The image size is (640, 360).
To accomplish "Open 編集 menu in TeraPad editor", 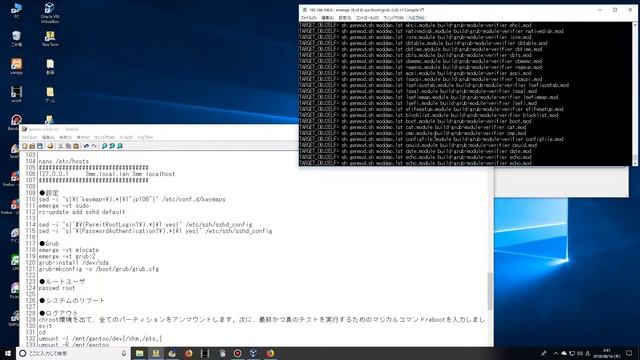I will 48,138.
